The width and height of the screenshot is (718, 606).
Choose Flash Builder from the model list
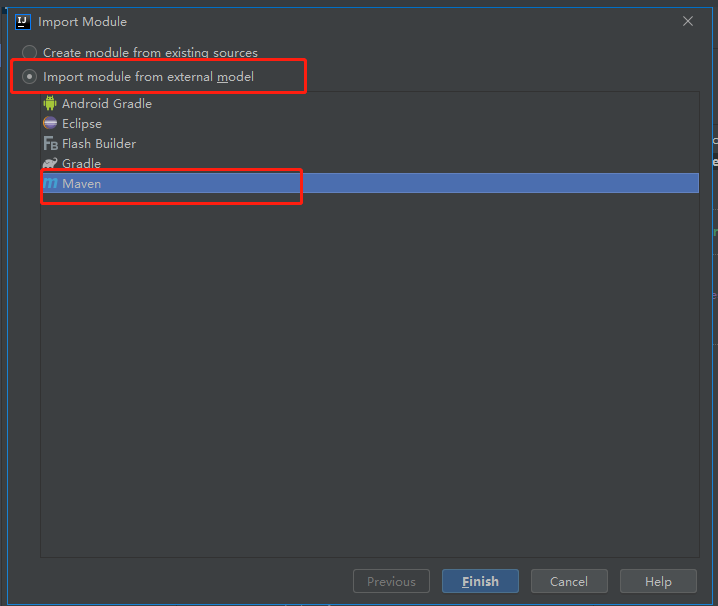pyautogui.click(x=370, y=143)
